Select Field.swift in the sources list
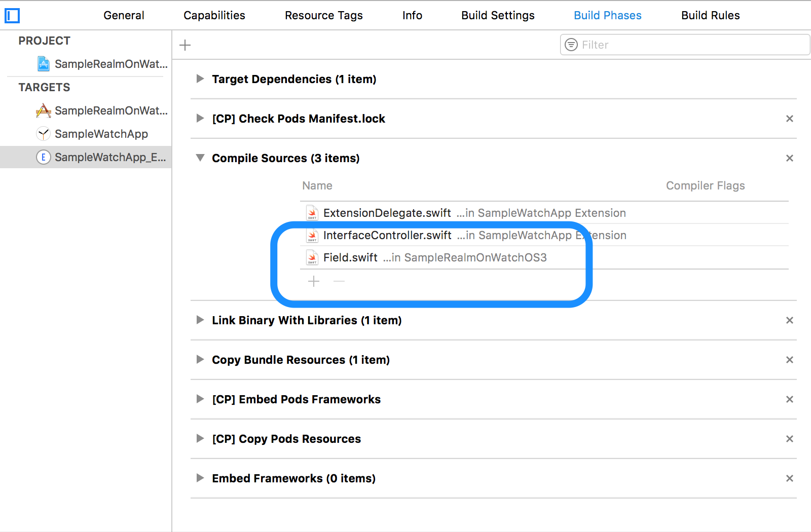The image size is (811, 532). [350, 257]
